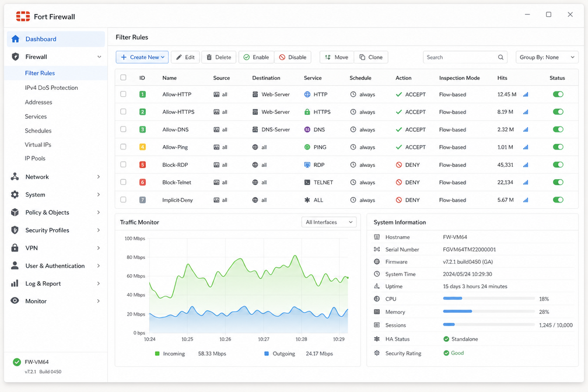The height and width of the screenshot is (392, 588).
Task: Click the Log & Report bar chart icon
Action: point(15,283)
